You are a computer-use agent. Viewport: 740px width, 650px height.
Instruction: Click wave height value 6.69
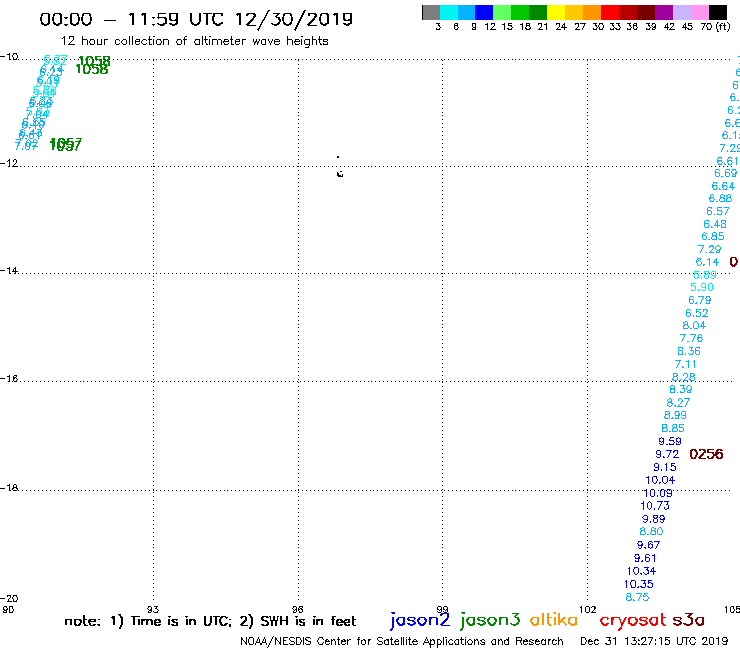coord(725,173)
